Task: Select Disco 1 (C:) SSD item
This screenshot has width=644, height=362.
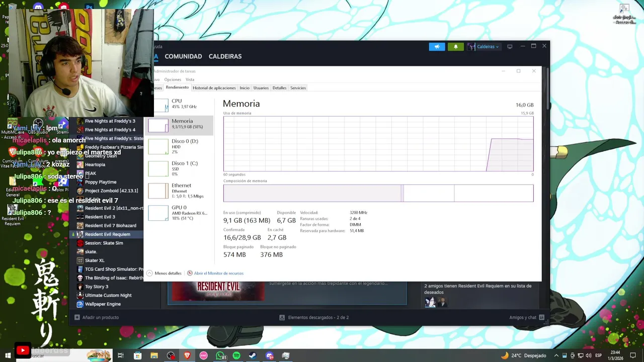Action: point(180,168)
